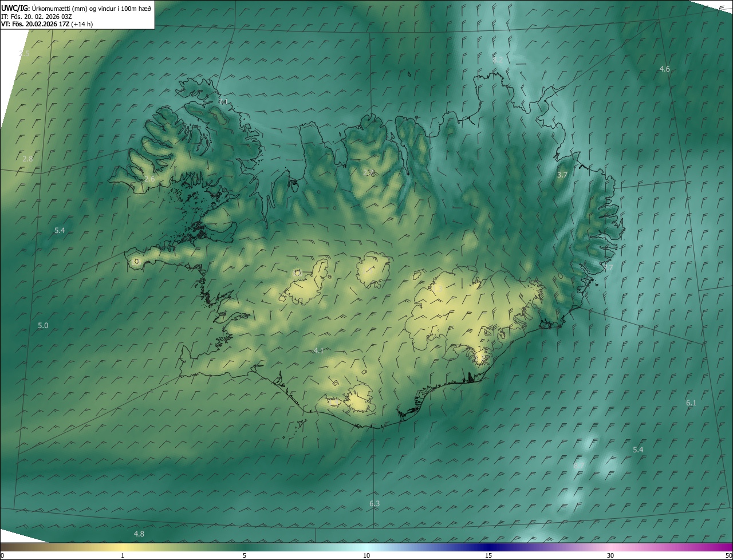733x560 pixels.
Task: Click the 2.6 value on the map
Action: point(149,179)
